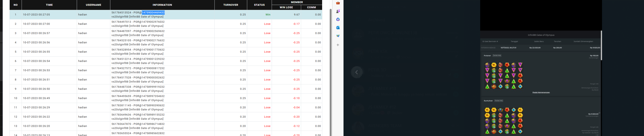Screen dimensions: 644x136
Task: Click time 10-07-2023 00:26:29
Action: (36, 108)
